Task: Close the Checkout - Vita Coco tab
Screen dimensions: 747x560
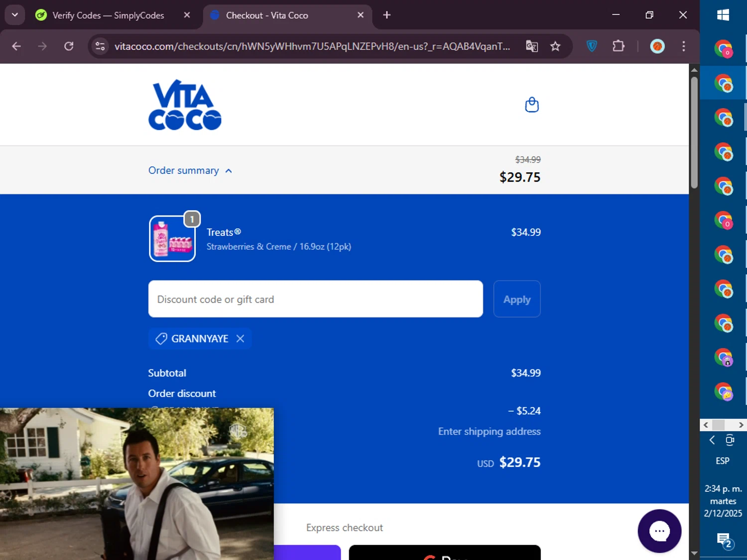Action: click(361, 15)
